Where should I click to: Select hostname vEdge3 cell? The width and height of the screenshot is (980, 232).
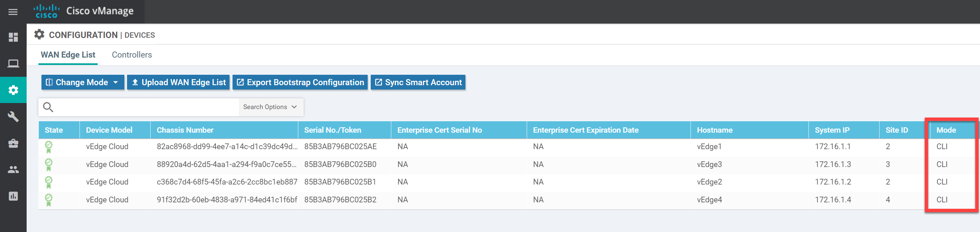click(x=709, y=165)
